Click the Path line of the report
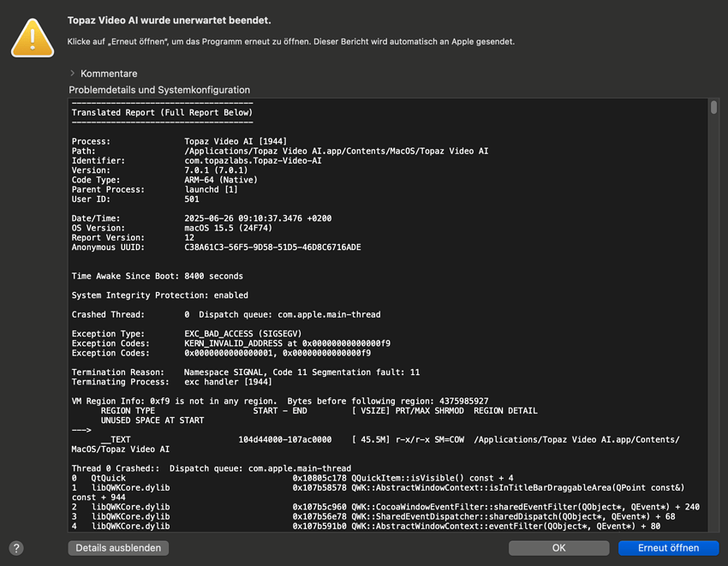Screen dimensions: 728x566 pyautogui.click(x=280, y=151)
